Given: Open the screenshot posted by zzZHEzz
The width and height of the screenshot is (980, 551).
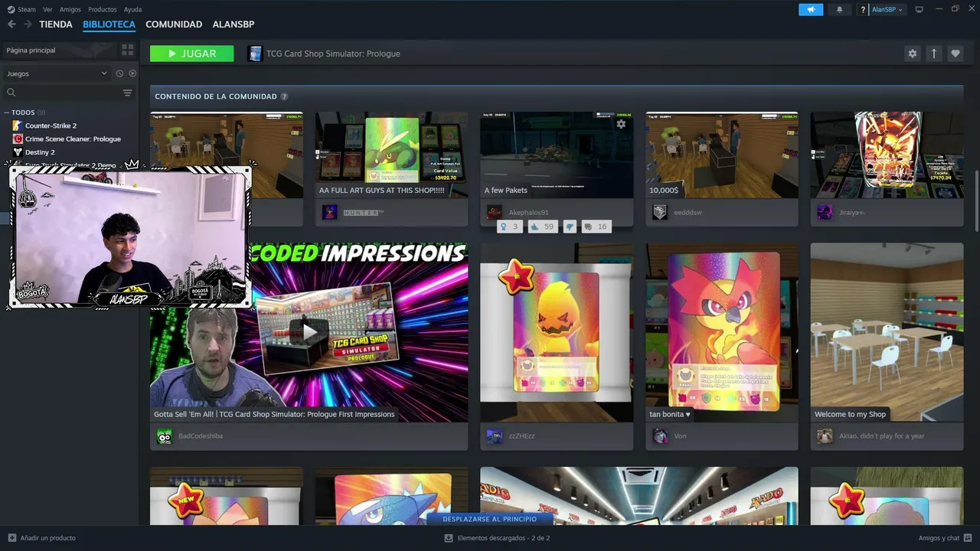Looking at the screenshot, I should pos(557,332).
